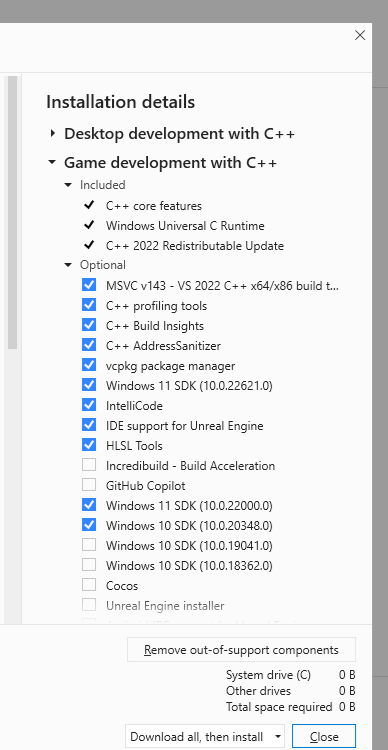The height and width of the screenshot is (750, 388).
Task: Uncheck Windows 11 SDK (10.0.22000.0) checkbox
Action: pos(89,505)
